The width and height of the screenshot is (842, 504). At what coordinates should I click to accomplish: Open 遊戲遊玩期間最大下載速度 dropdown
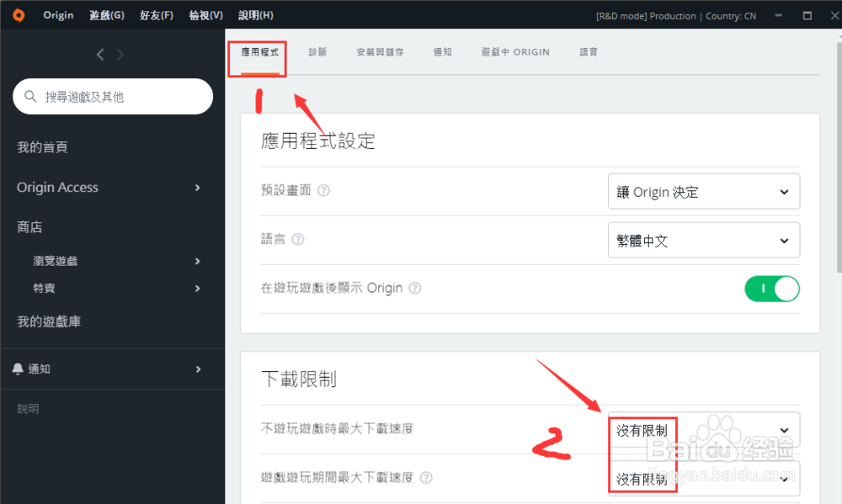click(x=704, y=478)
